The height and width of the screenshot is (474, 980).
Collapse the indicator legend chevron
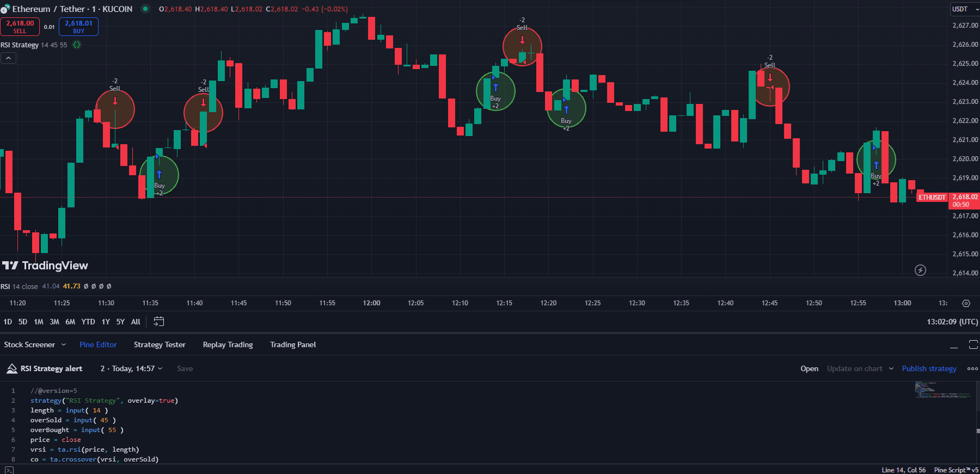pos(8,58)
